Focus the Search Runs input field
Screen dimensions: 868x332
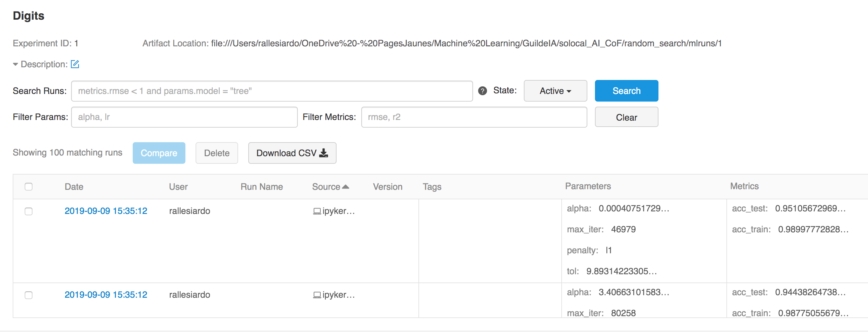[x=271, y=91]
